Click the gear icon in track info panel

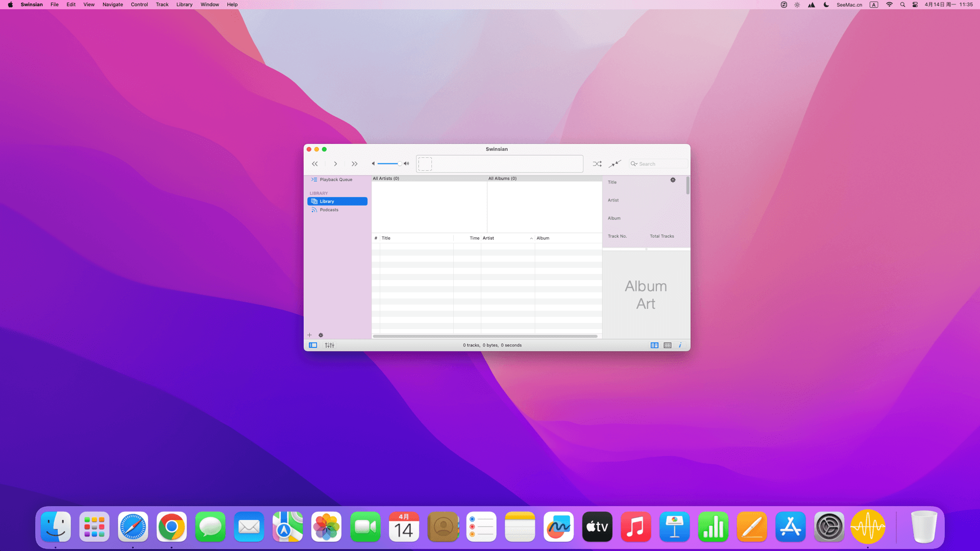673,180
